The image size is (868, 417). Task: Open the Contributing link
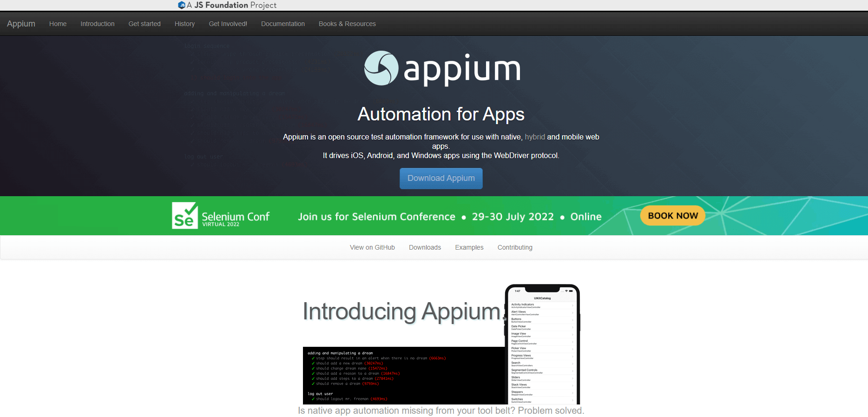coord(515,247)
